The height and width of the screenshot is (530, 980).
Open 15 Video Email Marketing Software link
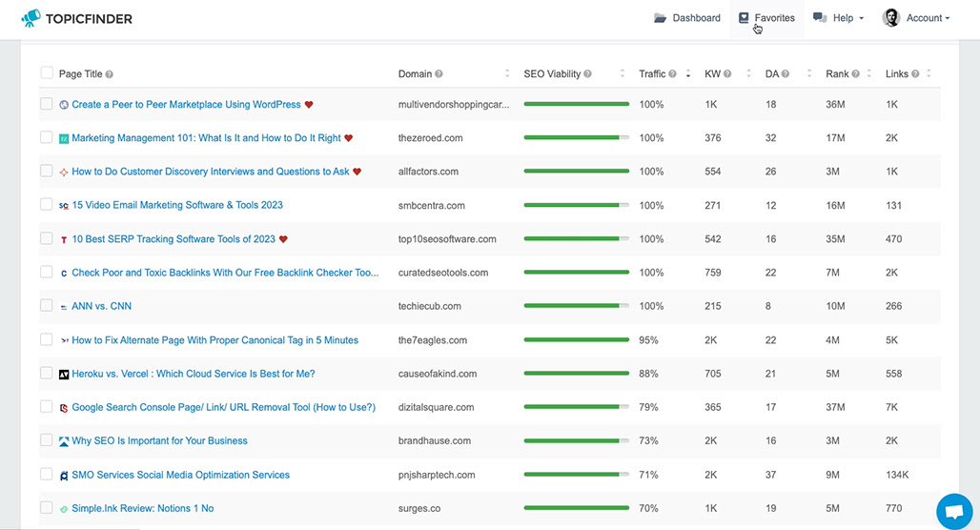(177, 205)
